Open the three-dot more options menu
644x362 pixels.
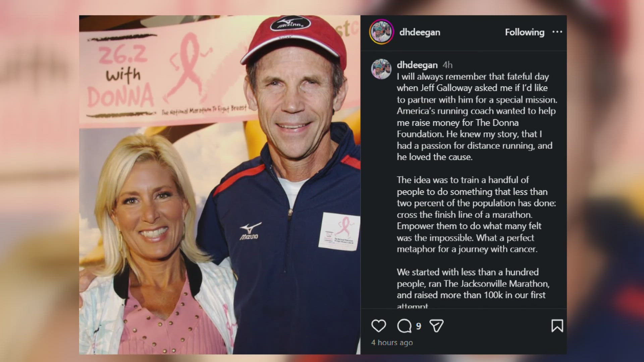(557, 32)
